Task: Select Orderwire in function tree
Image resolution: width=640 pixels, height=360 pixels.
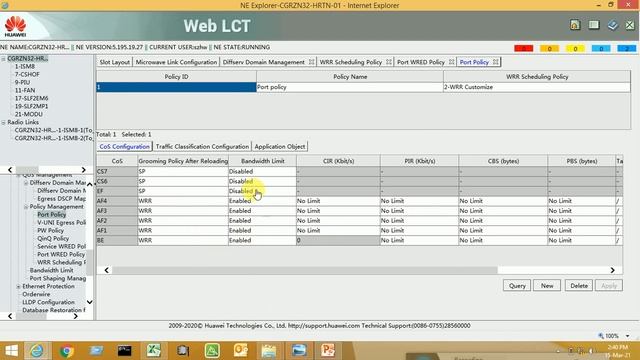Action: [x=36, y=294]
